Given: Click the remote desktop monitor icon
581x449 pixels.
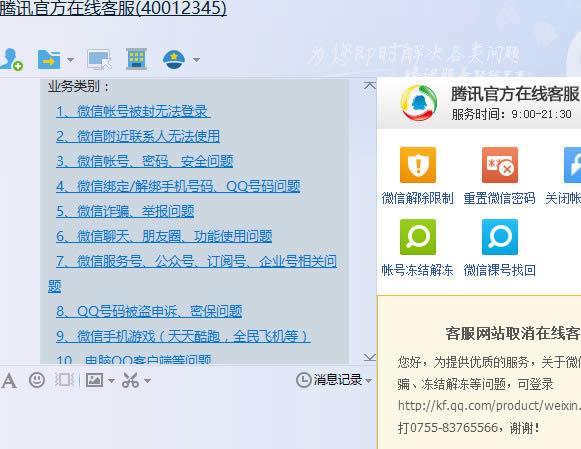Looking at the screenshot, I should click(x=99, y=59).
